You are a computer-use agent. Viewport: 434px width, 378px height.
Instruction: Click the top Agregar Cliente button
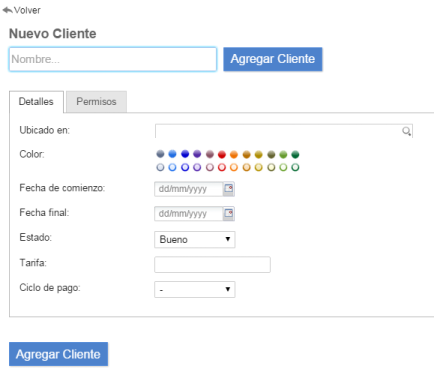coord(273,59)
